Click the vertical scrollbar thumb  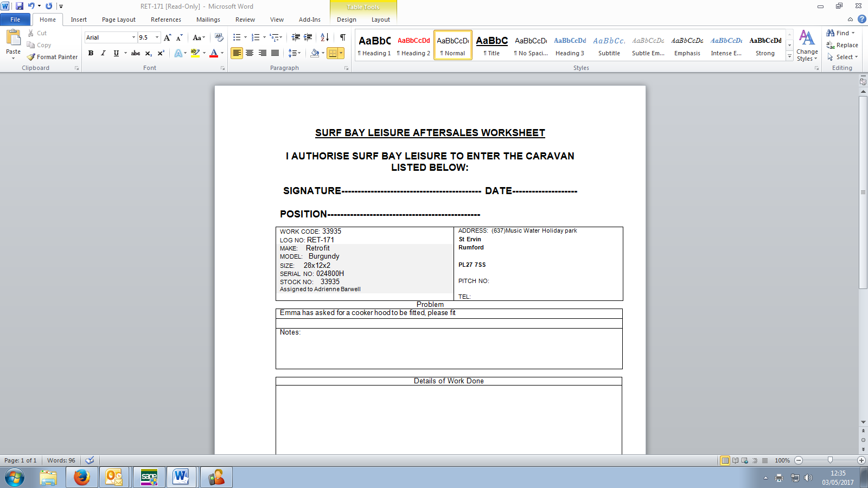(x=863, y=192)
